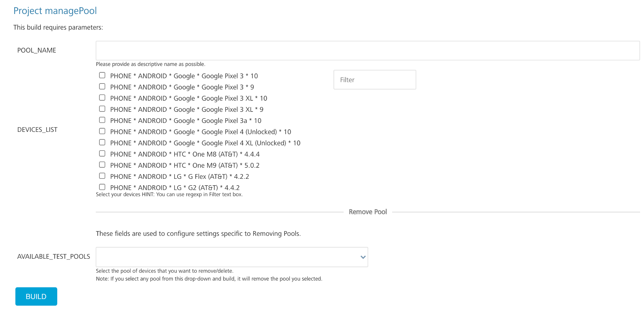
Task: Check the HTC One M8 (AT&T) device
Action: [102, 153]
